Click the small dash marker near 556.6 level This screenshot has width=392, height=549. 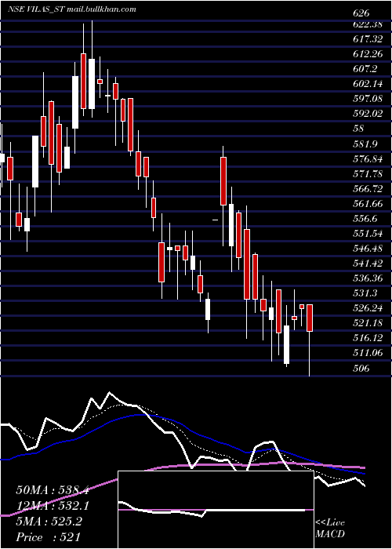(216, 220)
